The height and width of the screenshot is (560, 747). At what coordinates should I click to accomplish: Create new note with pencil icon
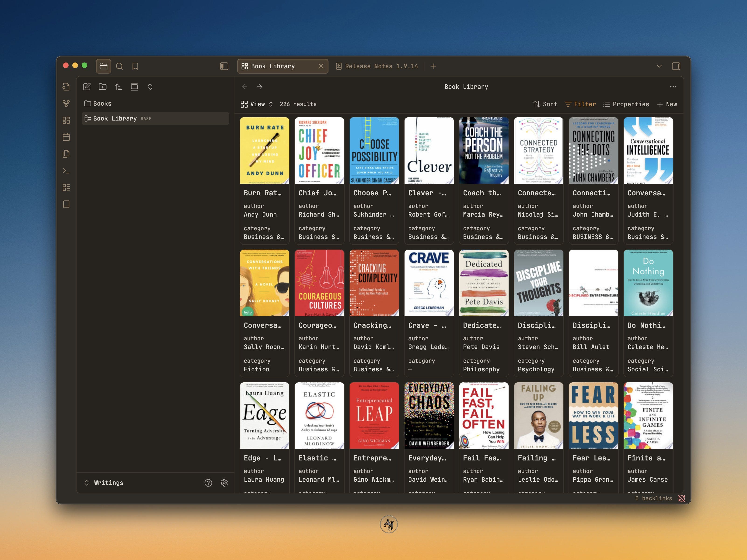(87, 87)
